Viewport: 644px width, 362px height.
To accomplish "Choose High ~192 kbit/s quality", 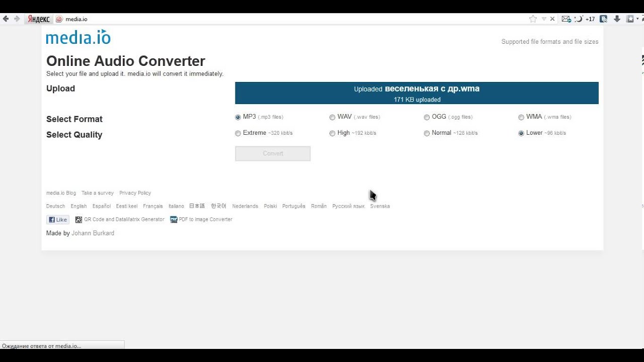I will coord(332,133).
